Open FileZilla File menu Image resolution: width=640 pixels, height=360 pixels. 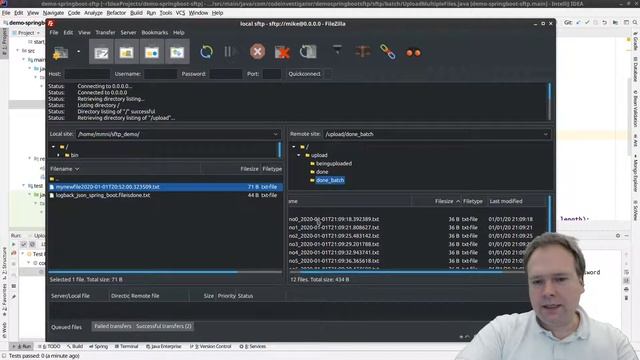click(54, 33)
